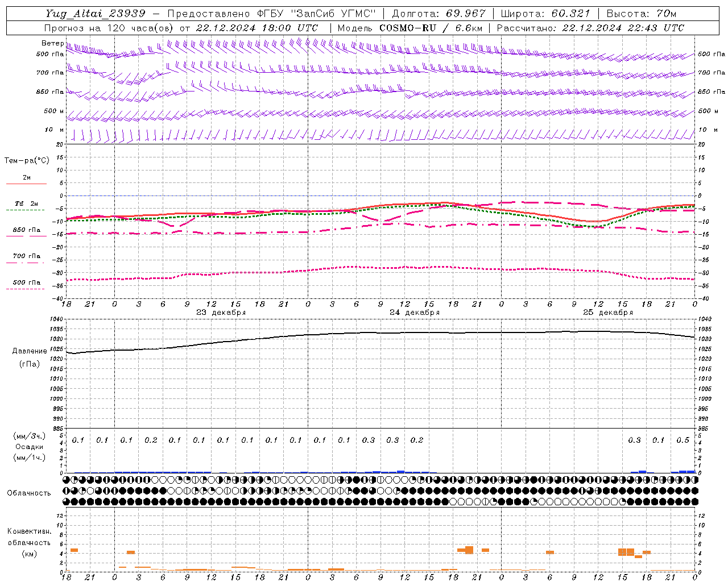Select the Широта: 60.321 header field
728x582 pixels.
click(545, 14)
